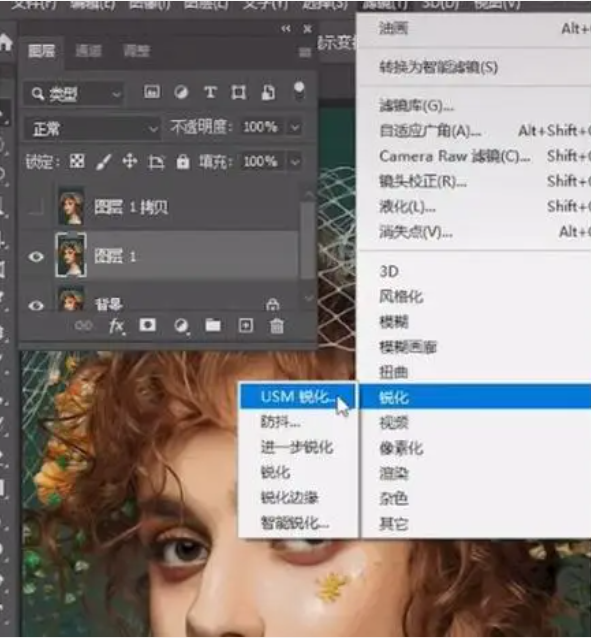Open 滤镜库(G) from the filter menu
591x639 pixels.
[476, 106]
